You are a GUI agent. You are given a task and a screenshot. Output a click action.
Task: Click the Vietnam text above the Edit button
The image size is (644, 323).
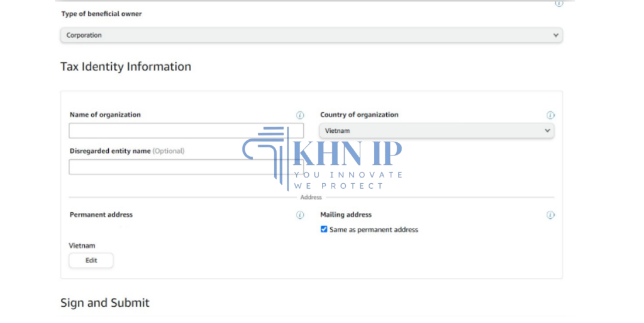coord(82,246)
